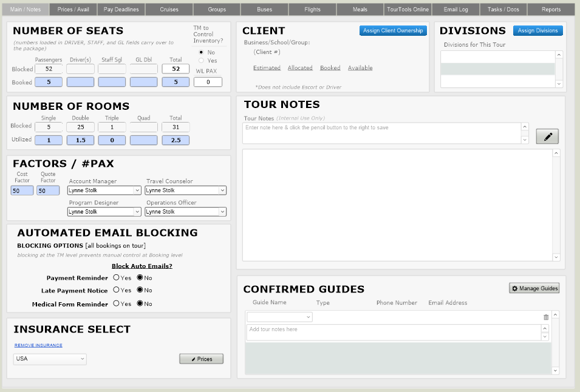580x392 pixels.
Task: Open the Operations Officer dropdown
Action: click(185, 212)
